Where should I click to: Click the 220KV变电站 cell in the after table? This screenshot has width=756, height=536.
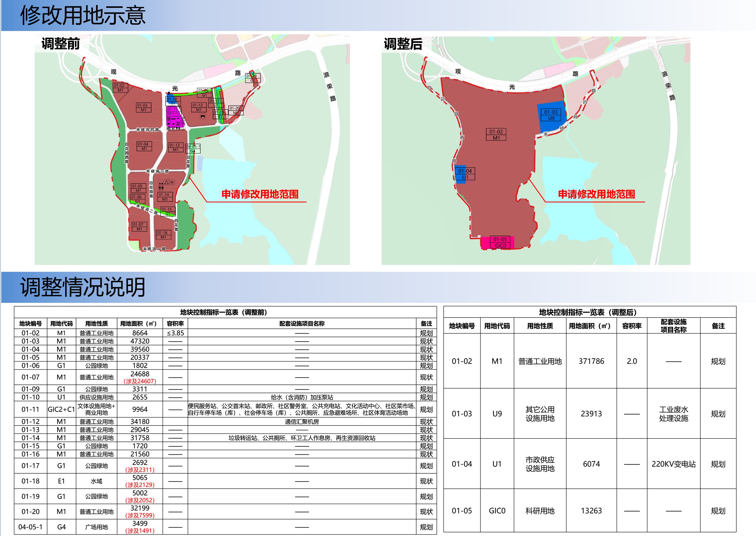pos(673,464)
